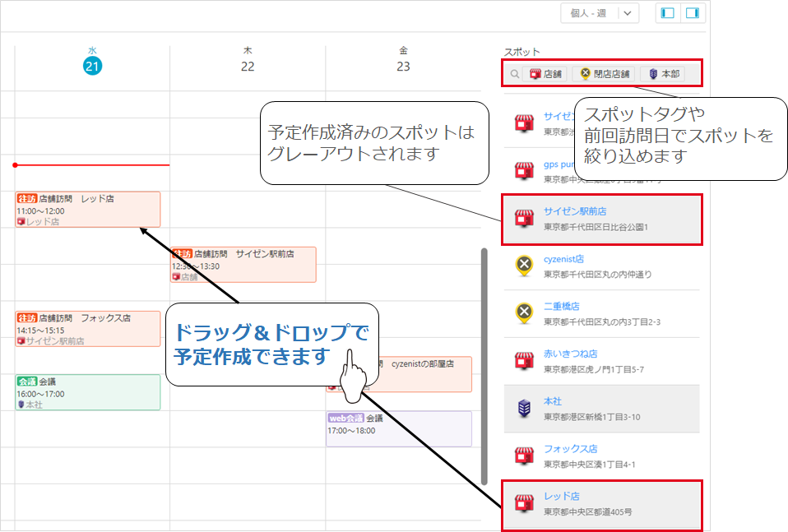This screenshot has width=788, height=532.
Task: Open cyzenist店 spot link
Action: coord(564,259)
